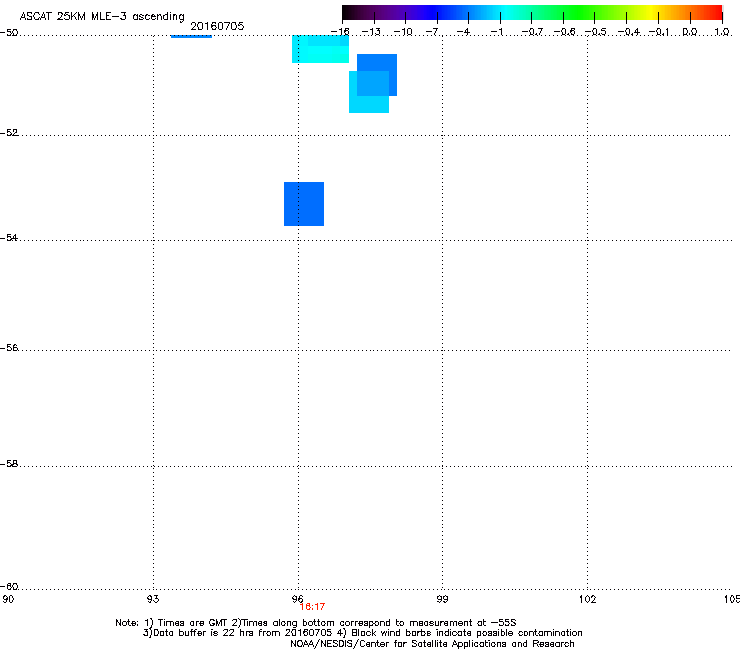This screenshot has width=740, height=650.
Task: Click the -1 color scale label
Action: (x=497, y=32)
